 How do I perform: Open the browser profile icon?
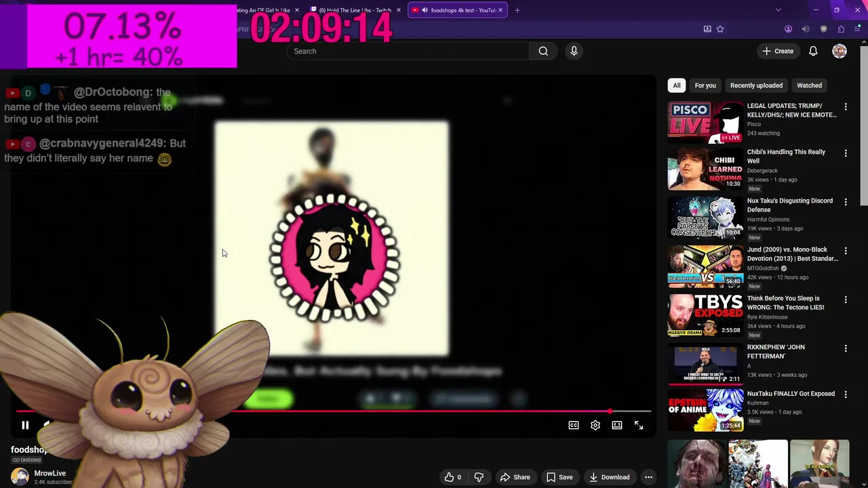(x=788, y=29)
